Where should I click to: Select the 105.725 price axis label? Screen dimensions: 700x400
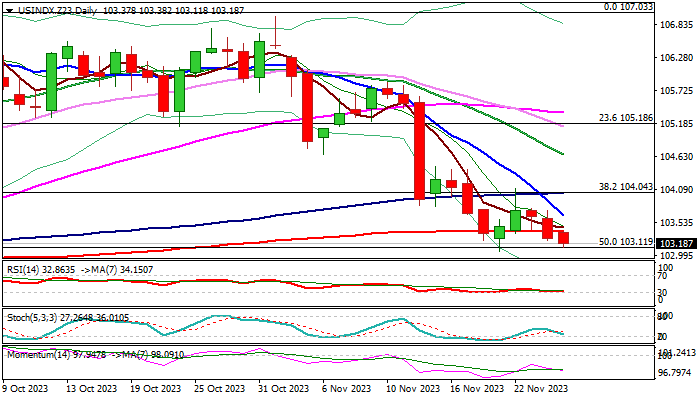(x=678, y=91)
